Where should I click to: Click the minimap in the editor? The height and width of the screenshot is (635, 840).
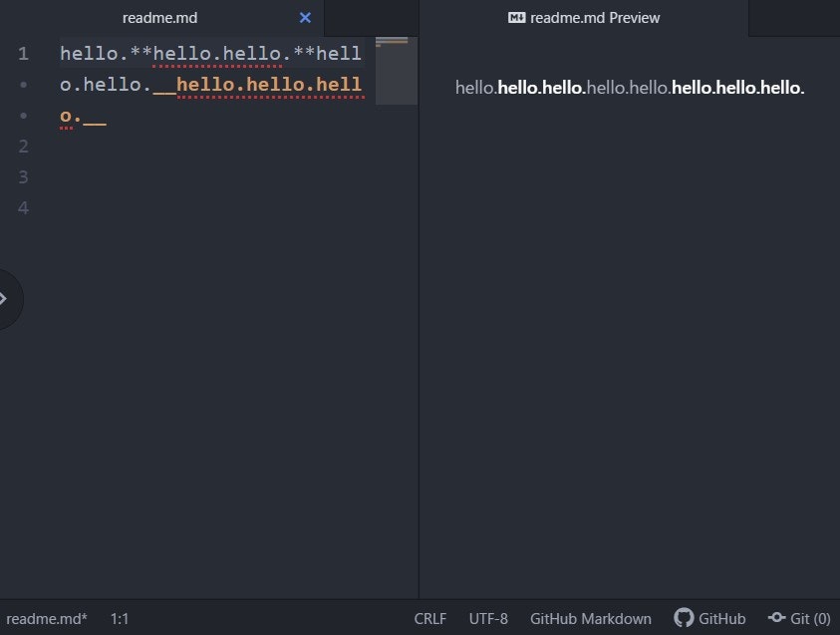(x=397, y=70)
